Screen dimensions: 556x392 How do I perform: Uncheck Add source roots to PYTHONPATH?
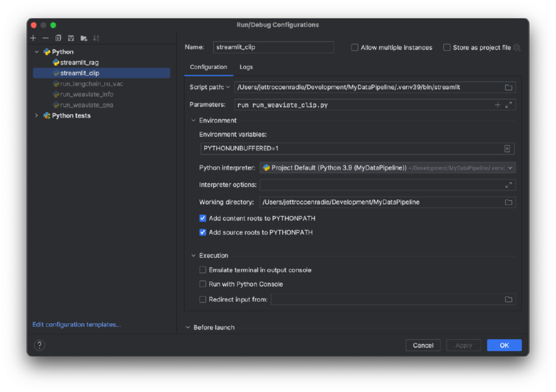pos(203,232)
